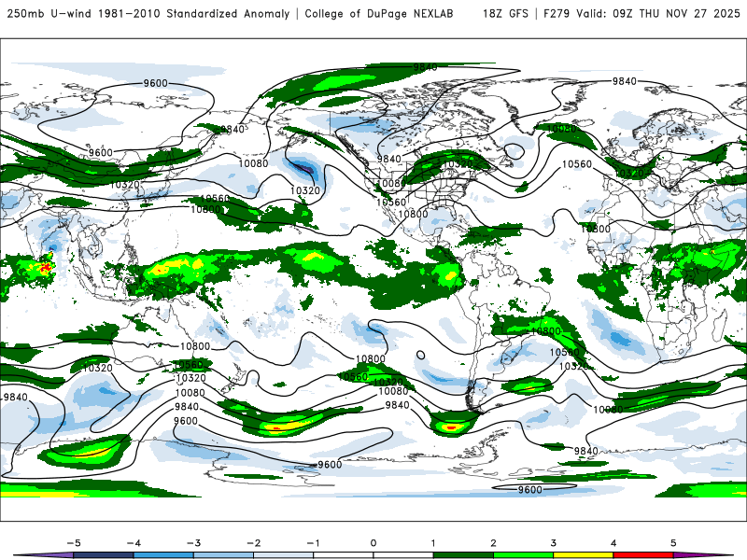Click the '10560' contour label over the North Atlantic
Screen dimensions: 747x560
[577, 164]
